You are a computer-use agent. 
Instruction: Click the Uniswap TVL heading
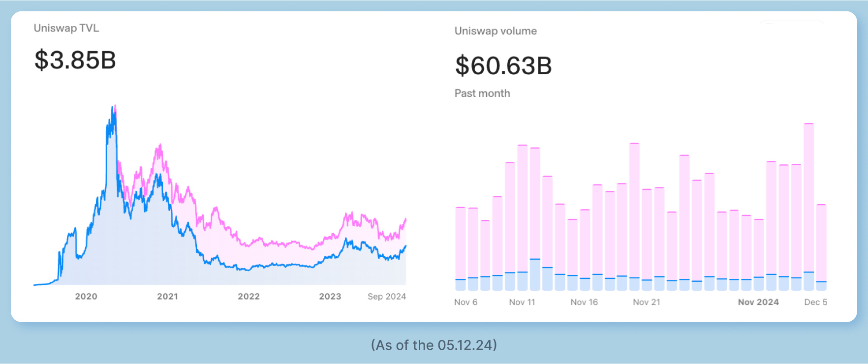click(66, 28)
